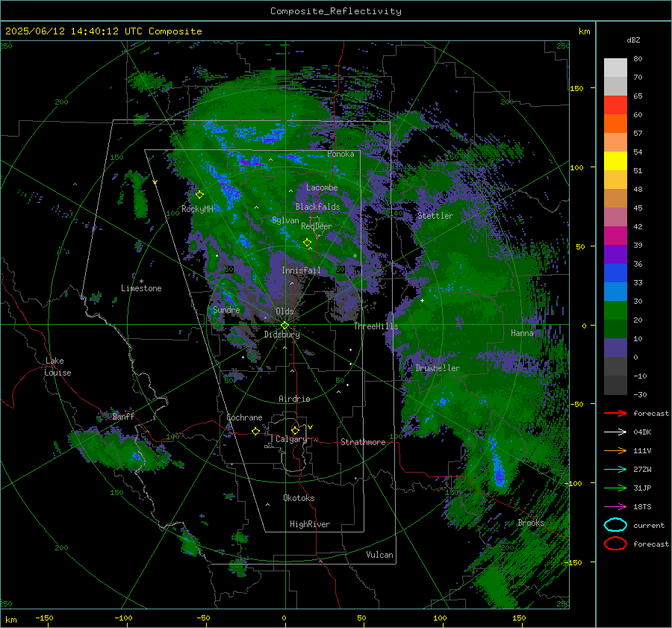Select the 51 dBZ yellow color swatch
672x628 pixels.
pos(615,161)
